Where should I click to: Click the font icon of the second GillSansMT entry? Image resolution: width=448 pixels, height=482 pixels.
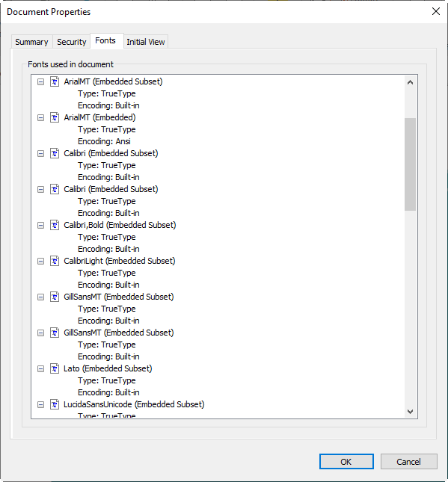tap(55, 333)
